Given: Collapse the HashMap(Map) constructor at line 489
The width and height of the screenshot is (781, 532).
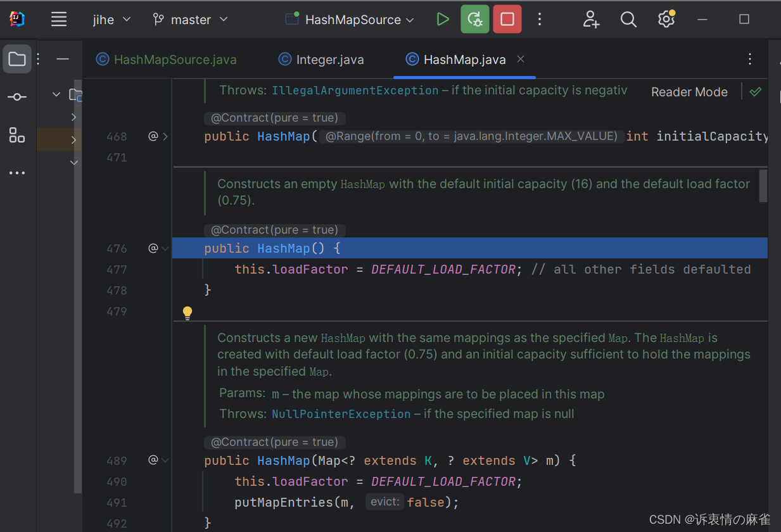Looking at the screenshot, I should click(165, 460).
